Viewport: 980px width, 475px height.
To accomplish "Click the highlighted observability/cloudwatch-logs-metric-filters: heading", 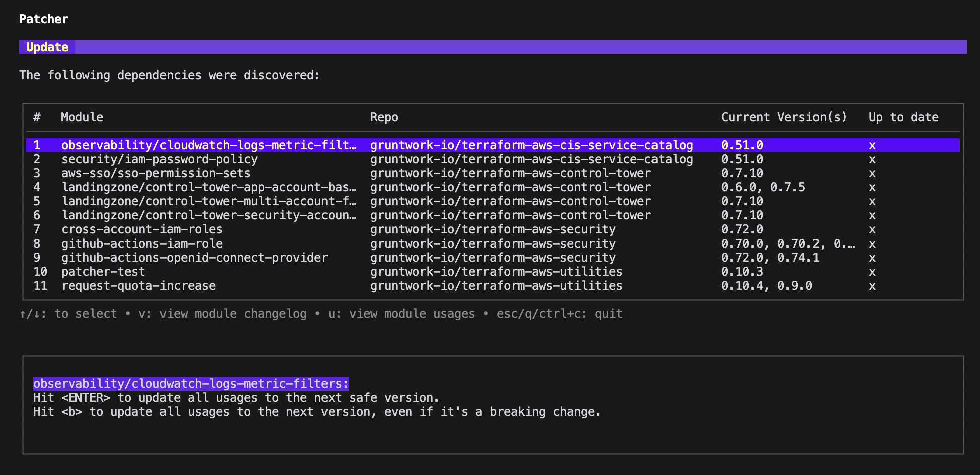I will point(191,384).
